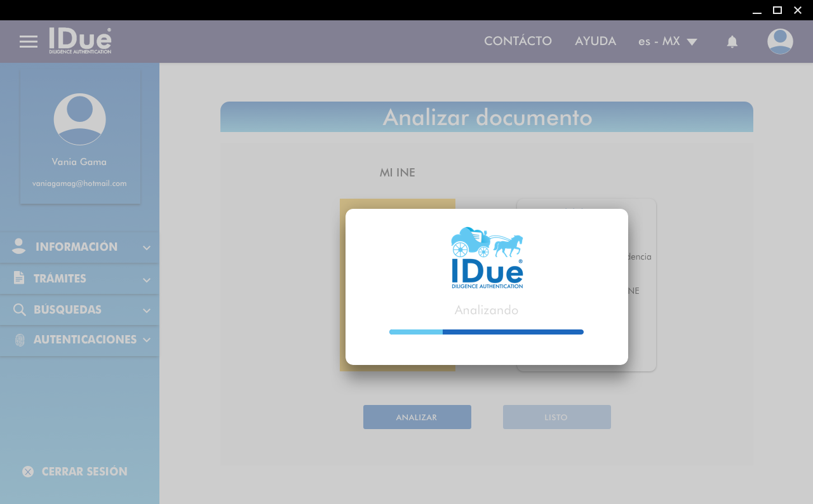Open the Ayuda menu item

pos(595,41)
